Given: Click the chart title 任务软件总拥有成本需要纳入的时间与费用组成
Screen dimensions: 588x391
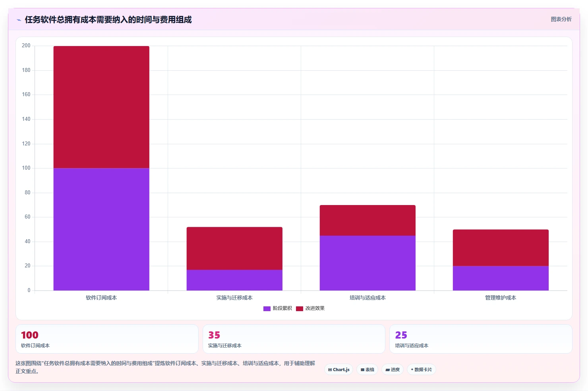Looking at the screenshot, I should 108,20.
